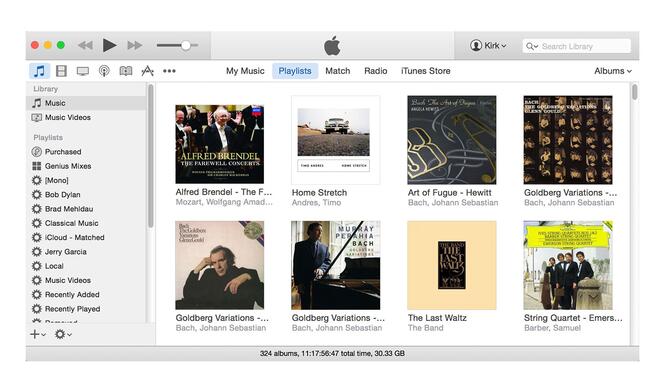The image size is (660, 390).
Task: Open the Albums view dropdown
Action: click(613, 71)
